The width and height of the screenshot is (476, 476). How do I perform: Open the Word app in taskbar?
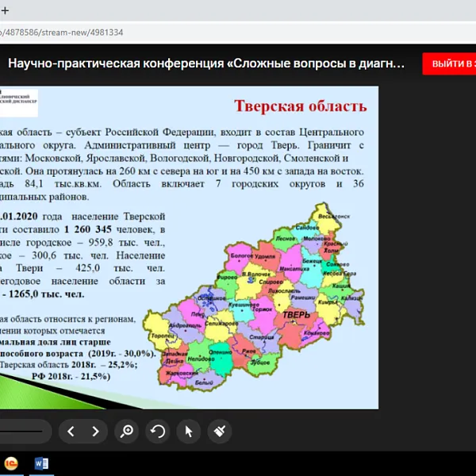pos(41,464)
